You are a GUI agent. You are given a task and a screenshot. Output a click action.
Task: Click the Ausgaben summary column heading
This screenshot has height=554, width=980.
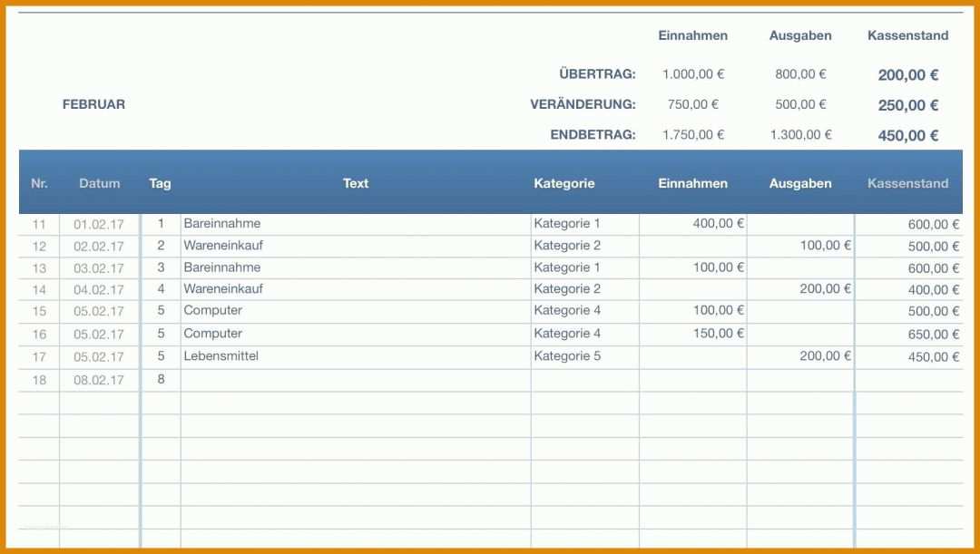coord(800,35)
